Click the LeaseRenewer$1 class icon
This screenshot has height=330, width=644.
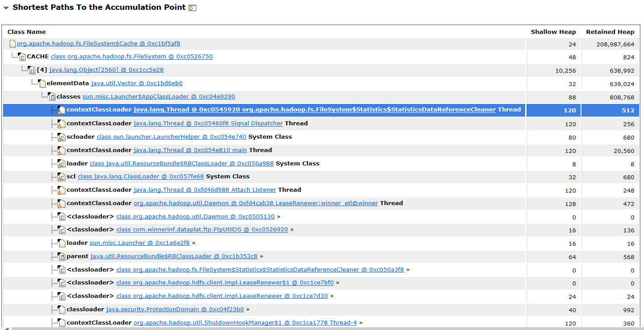[x=62, y=283]
